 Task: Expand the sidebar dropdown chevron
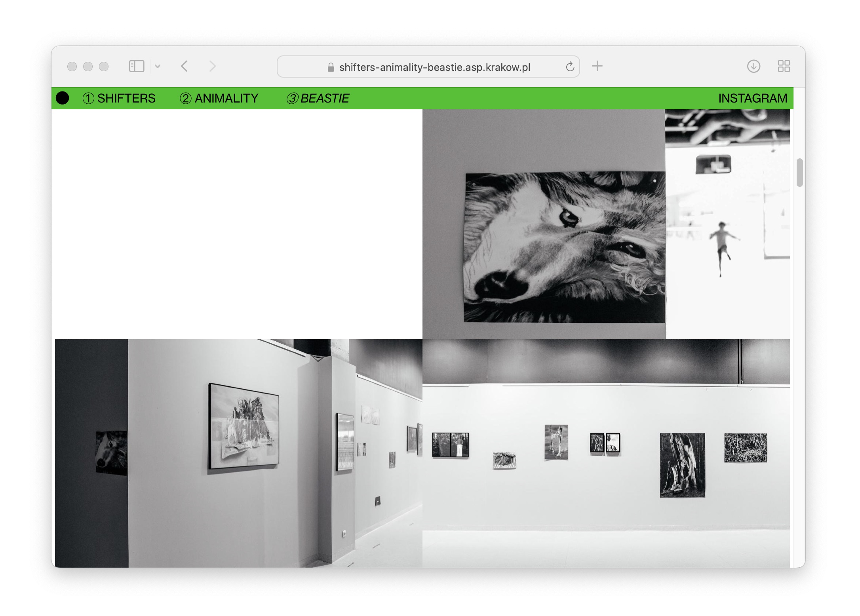(x=158, y=67)
